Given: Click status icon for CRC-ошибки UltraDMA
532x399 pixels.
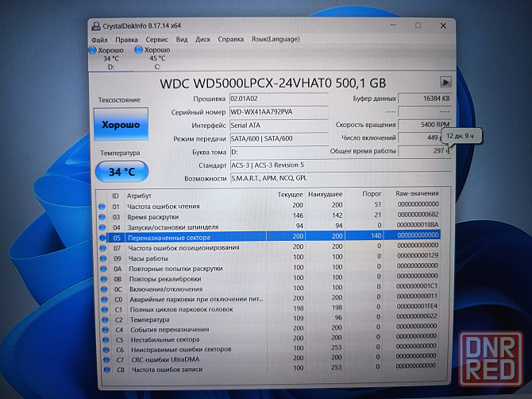Looking at the screenshot, I should pos(106,359).
